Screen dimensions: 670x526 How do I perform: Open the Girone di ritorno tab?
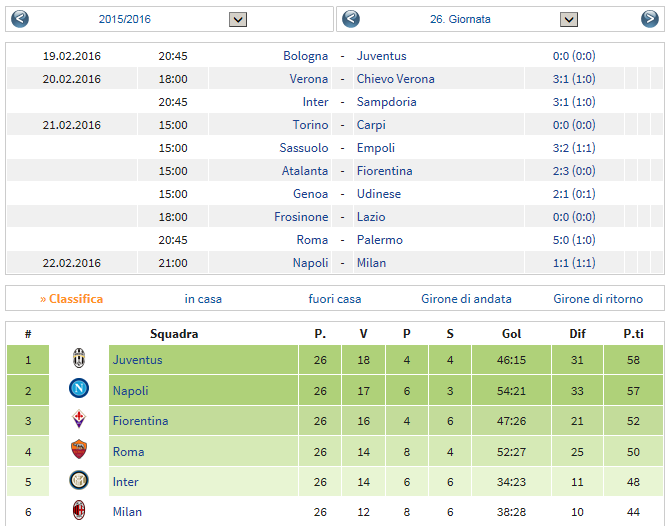[x=598, y=299]
